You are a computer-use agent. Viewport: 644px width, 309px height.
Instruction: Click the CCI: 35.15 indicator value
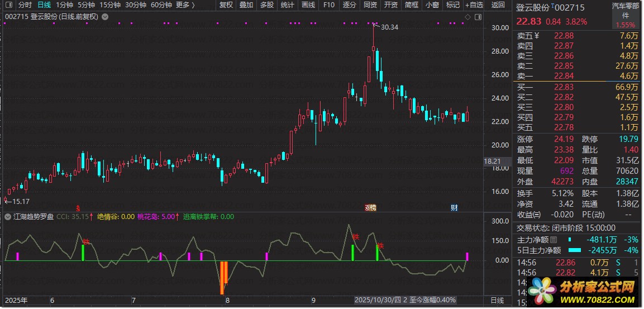[72, 217]
